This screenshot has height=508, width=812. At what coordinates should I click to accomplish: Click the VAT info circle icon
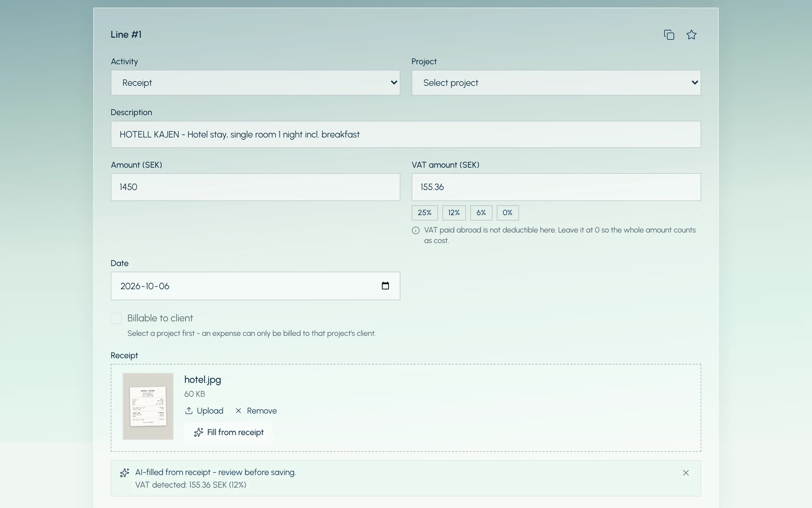(x=416, y=231)
